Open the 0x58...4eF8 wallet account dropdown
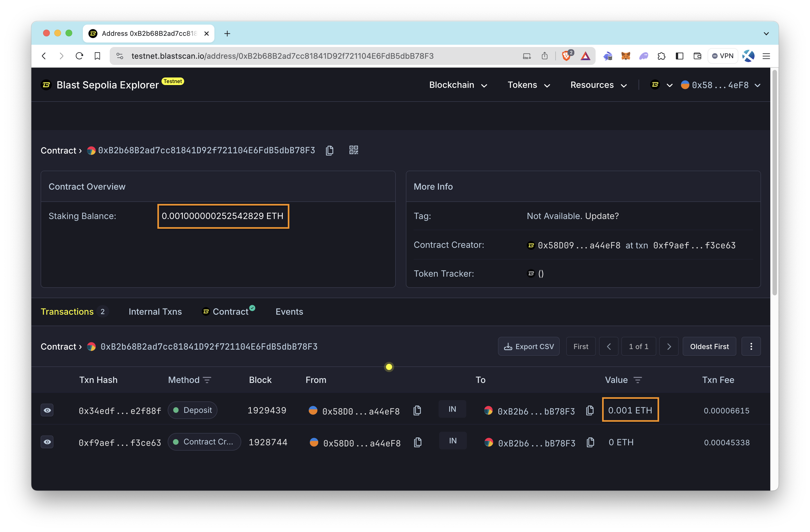810x532 pixels. coord(720,85)
